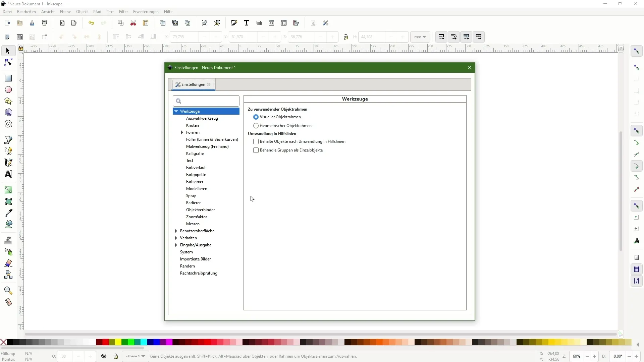Screen dimensions: 644x362
Task: Click the undo arrow icon
Action: [91, 23]
